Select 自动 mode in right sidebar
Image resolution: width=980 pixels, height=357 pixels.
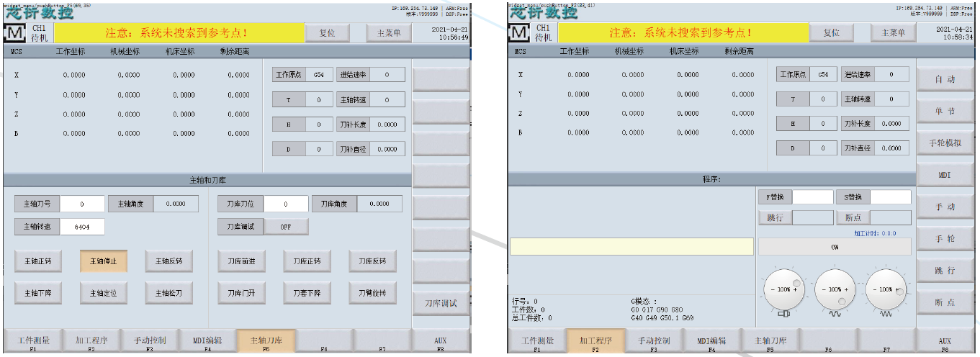pyautogui.click(x=945, y=79)
